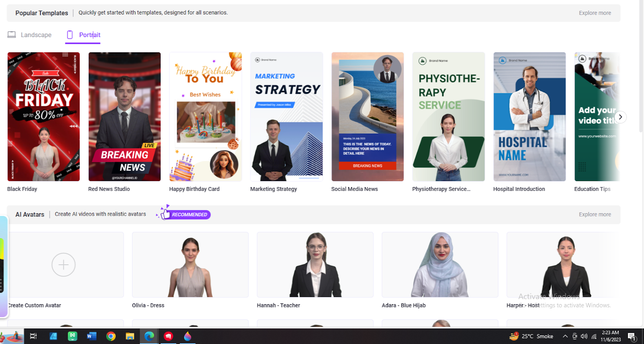
Task: Open the colorful droplet app in taskbar
Action: [x=188, y=336]
